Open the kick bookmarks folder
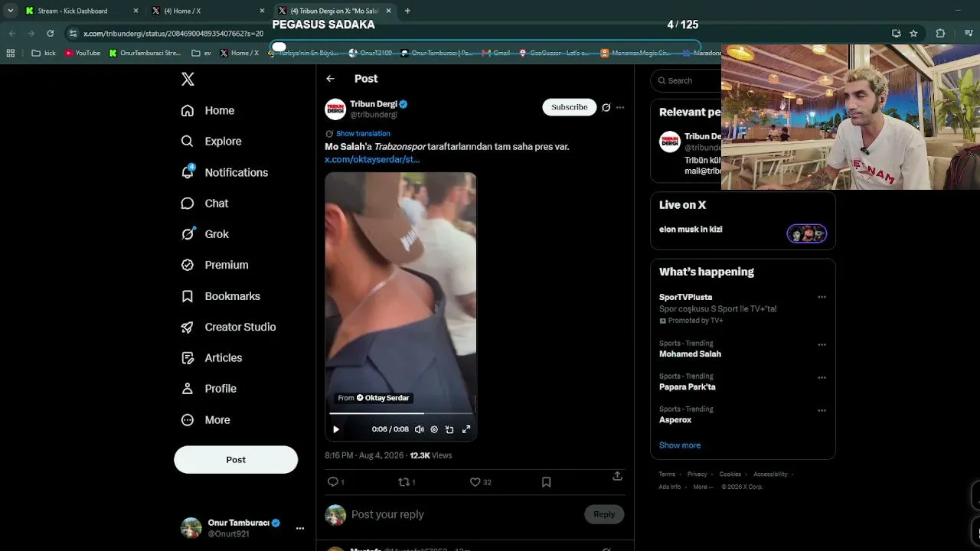Screen dimensions: 980x551 pos(44,53)
